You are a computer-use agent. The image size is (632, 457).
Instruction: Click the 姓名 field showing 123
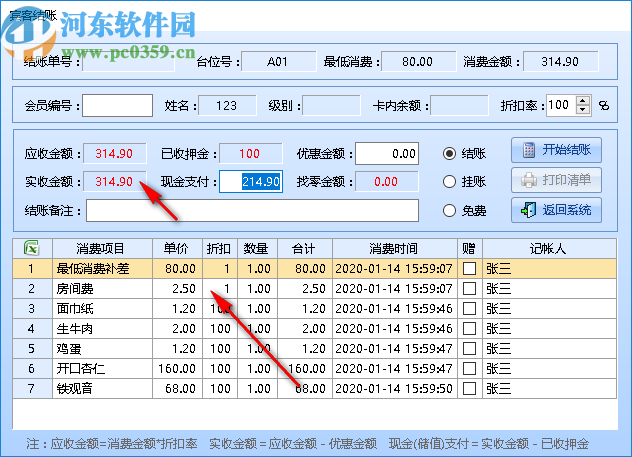[x=227, y=106]
